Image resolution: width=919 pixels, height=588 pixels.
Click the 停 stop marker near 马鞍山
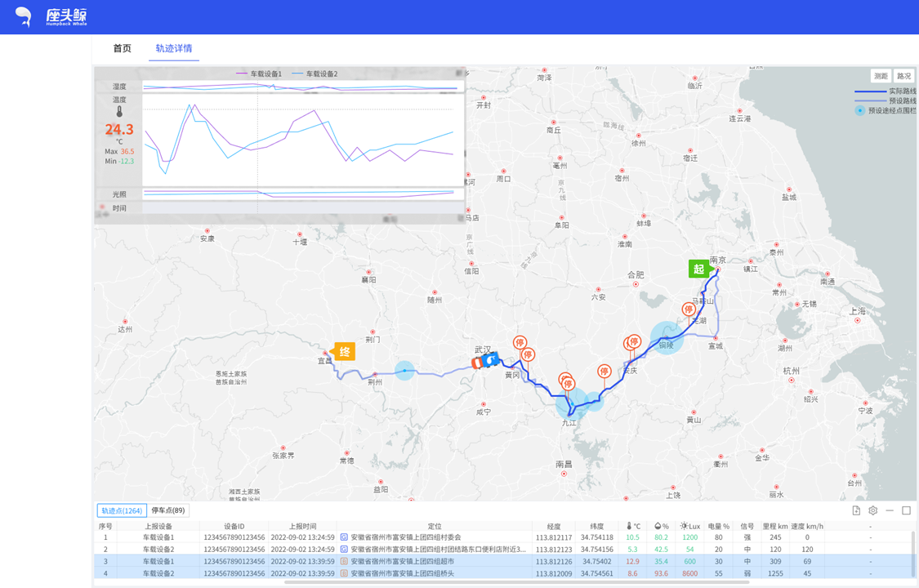point(689,310)
